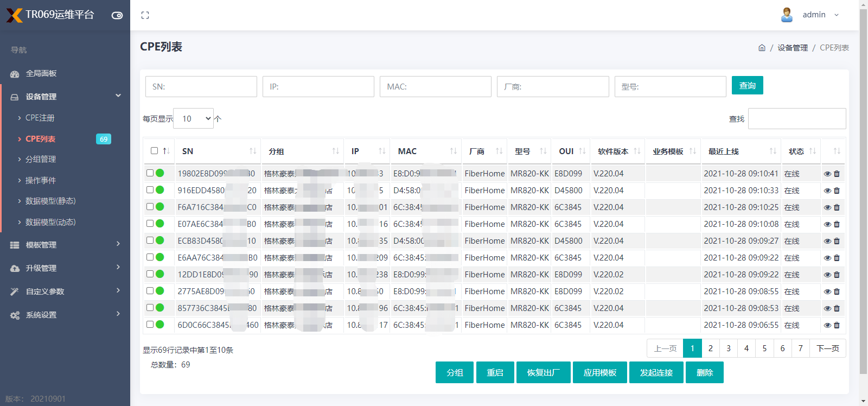Sort table by MAC column arrows
Screen dimensions: 868x406
(454, 151)
